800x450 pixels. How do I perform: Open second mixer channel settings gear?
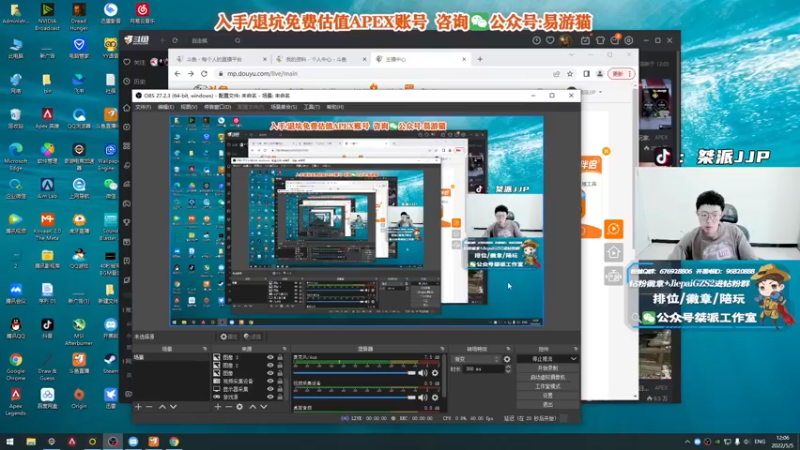(435, 397)
